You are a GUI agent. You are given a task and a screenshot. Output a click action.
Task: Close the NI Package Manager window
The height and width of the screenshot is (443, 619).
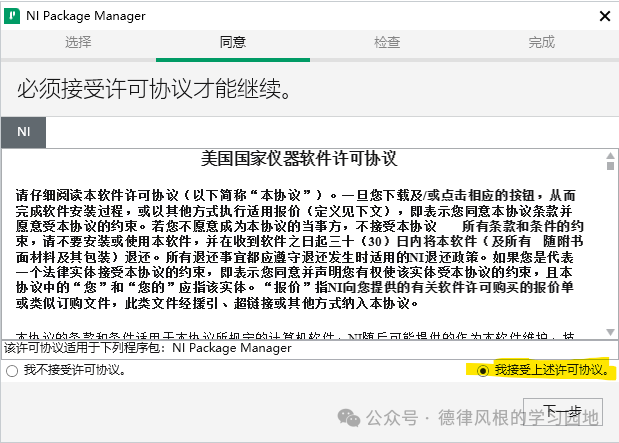point(605,16)
